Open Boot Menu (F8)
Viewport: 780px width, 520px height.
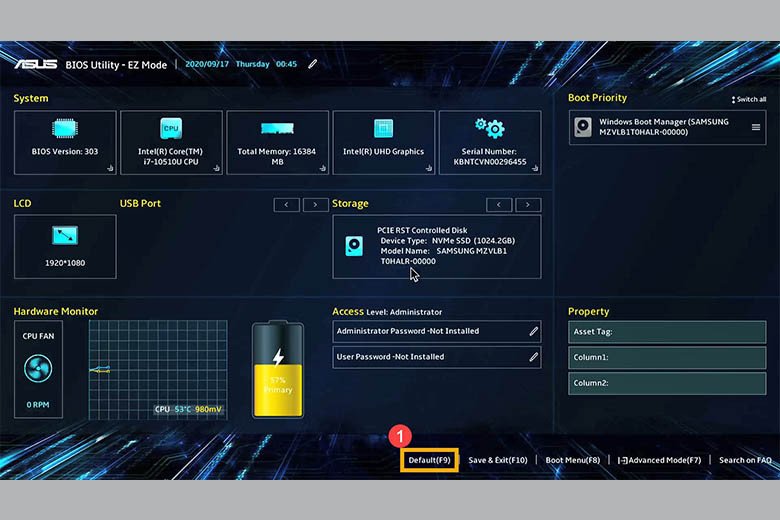[572, 460]
